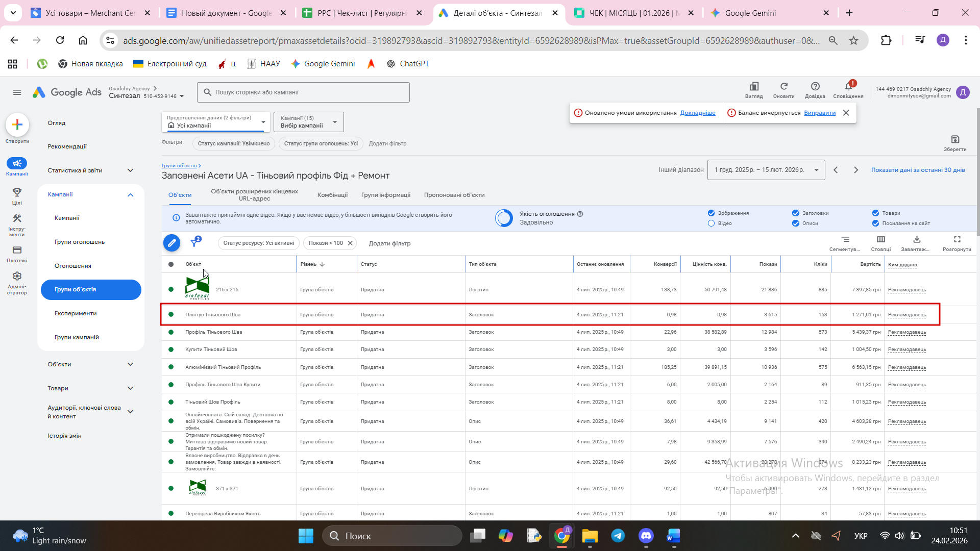Click the Виправити link
The width and height of the screenshot is (980, 551).
click(x=819, y=113)
